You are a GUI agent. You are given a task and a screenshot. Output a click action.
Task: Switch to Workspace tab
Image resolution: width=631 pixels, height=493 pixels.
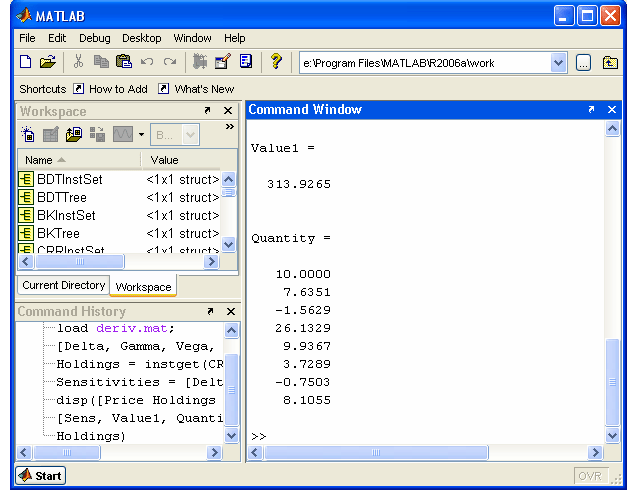(x=143, y=287)
